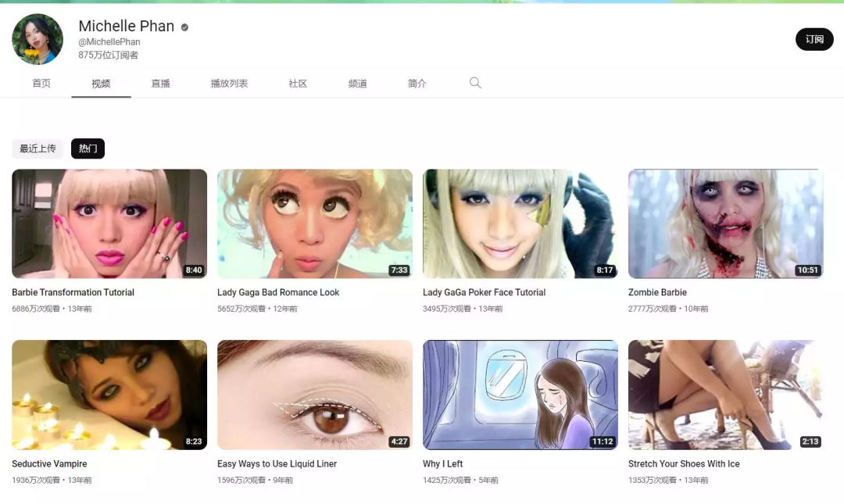
Task: Click the @MichellePhan channel handle
Action: pos(110,41)
